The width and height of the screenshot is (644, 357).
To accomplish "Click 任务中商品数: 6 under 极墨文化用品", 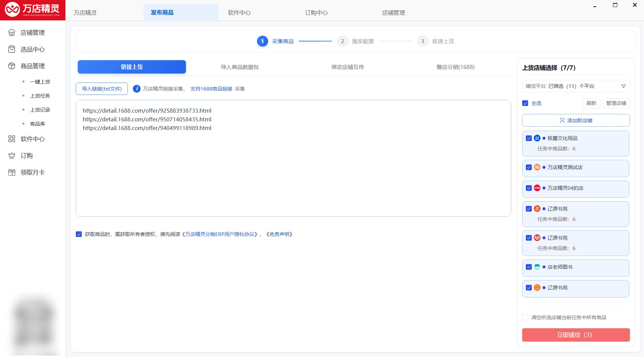I will click(557, 148).
